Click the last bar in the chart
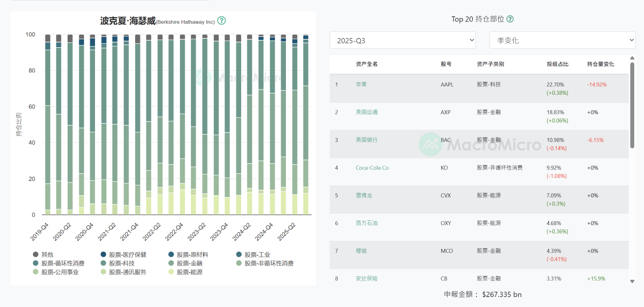The width and height of the screenshot is (644, 307). [x=305, y=125]
